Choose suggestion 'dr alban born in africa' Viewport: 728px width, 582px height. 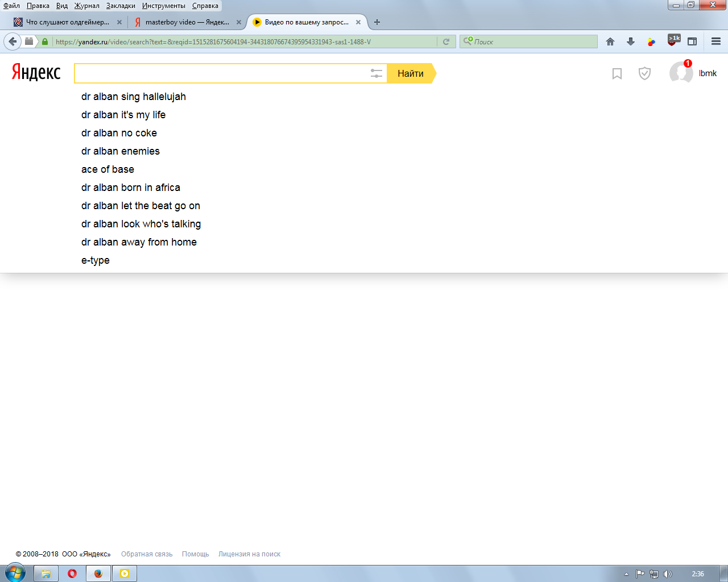tap(131, 188)
